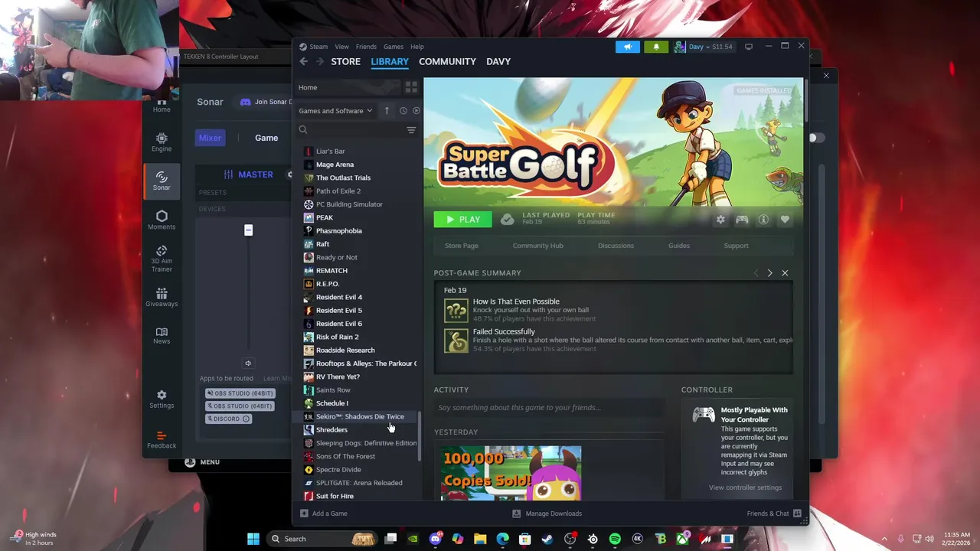This screenshot has width=980, height=551.
Task: Open Giveaways in the SteelSeries GG sidebar
Action: (162, 298)
